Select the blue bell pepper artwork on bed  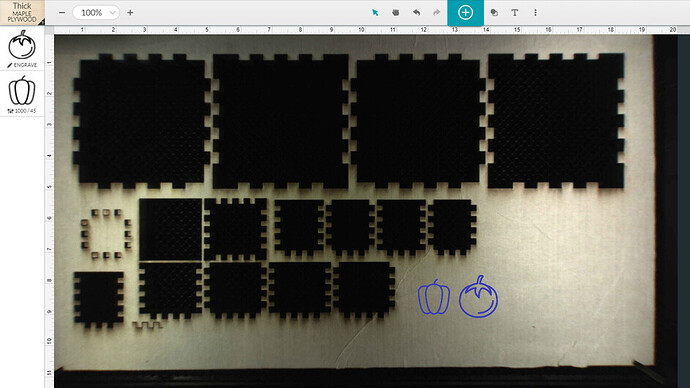pyautogui.click(x=434, y=297)
